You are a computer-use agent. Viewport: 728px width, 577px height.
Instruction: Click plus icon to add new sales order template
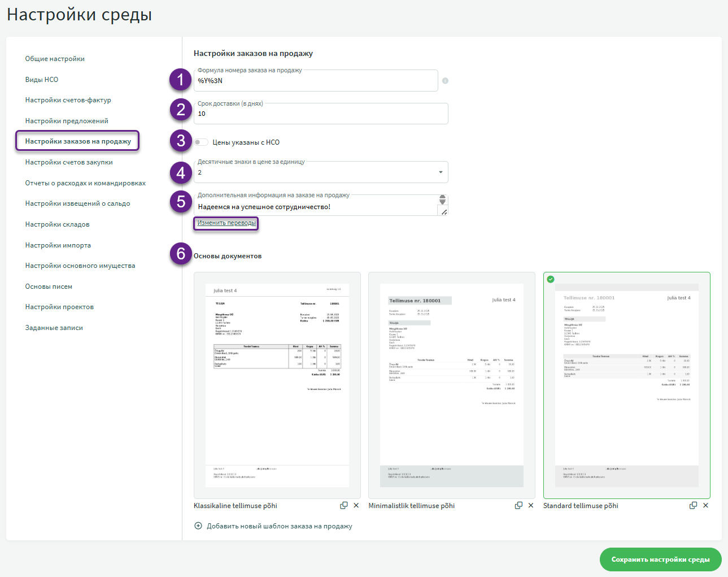(198, 526)
